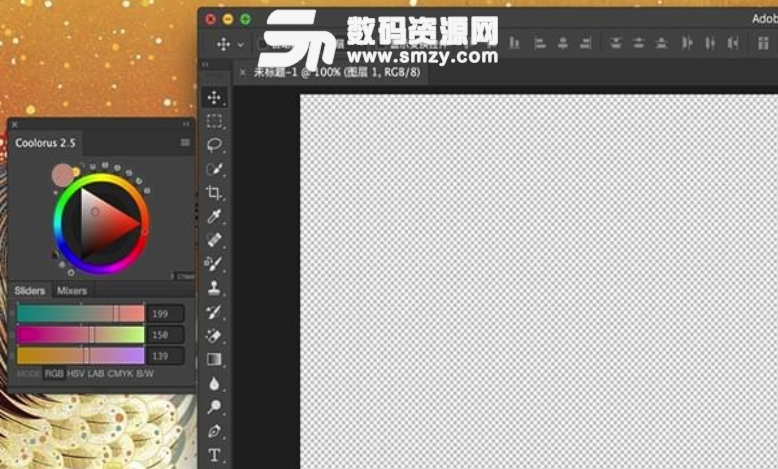Select the History Brush tool
This screenshot has width=778, height=469.
coord(214,312)
